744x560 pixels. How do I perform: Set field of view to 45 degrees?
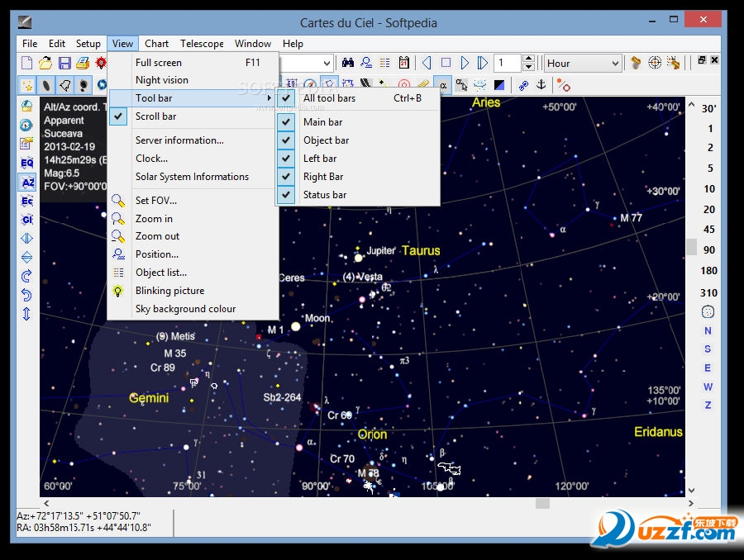click(709, 230)
